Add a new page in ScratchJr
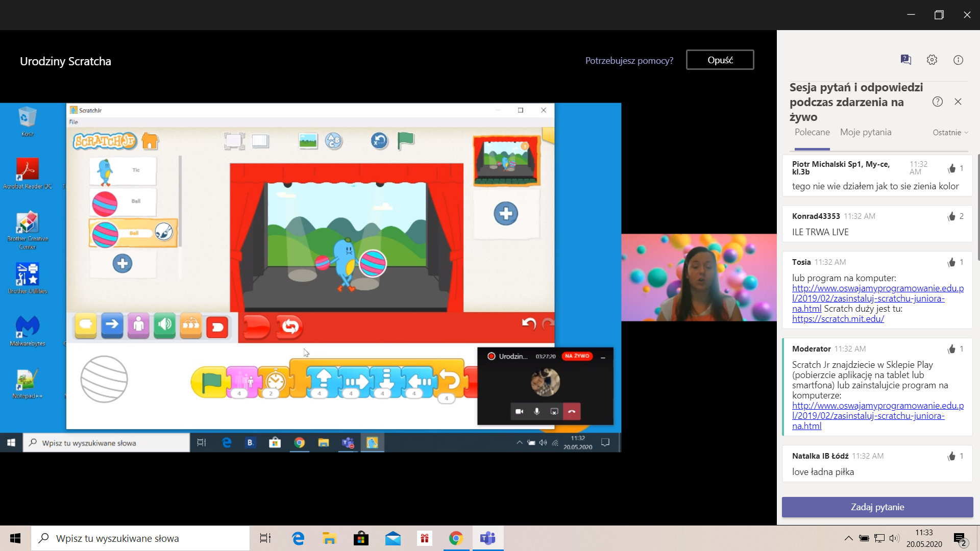 506,213
